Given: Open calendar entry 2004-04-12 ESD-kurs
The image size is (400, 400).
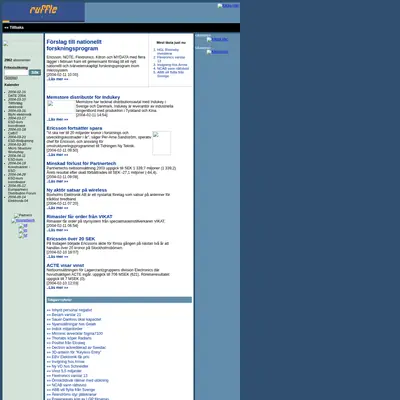Looking at the screenshot, I should [17, 158].
